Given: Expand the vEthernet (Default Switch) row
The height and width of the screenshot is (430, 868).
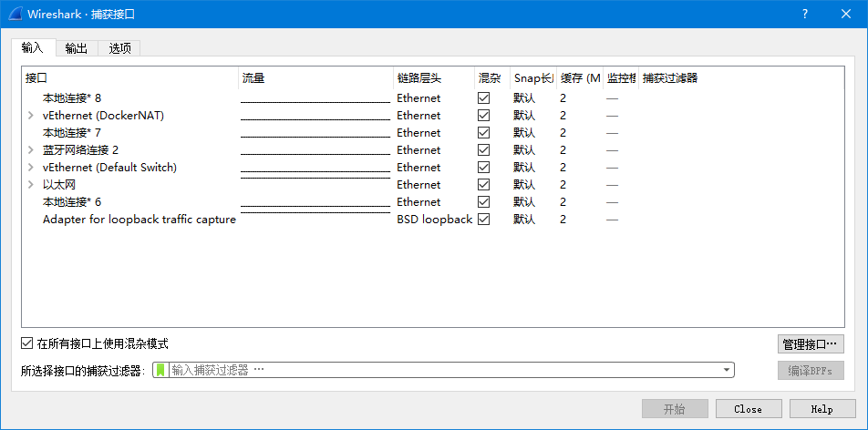Looking at the screenshot, I should [x=31, y=167].
